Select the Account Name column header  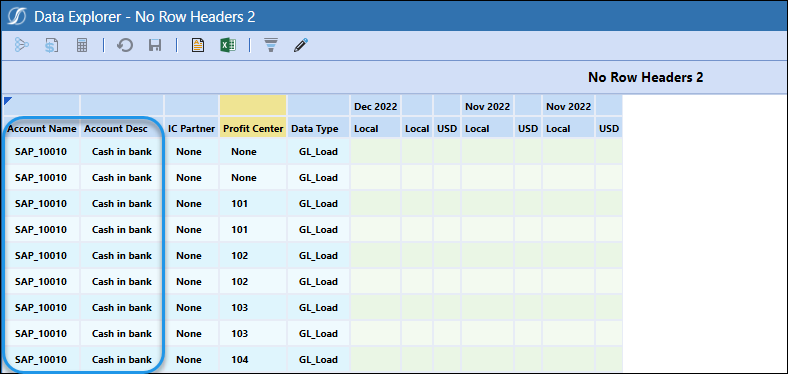(42, 129)
